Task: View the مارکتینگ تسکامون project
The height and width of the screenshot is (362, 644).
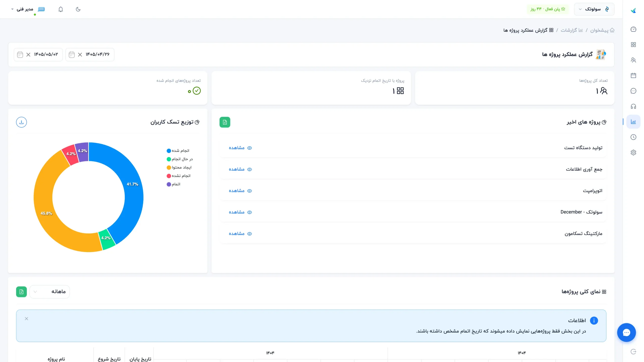Action: tap(240, 234)
